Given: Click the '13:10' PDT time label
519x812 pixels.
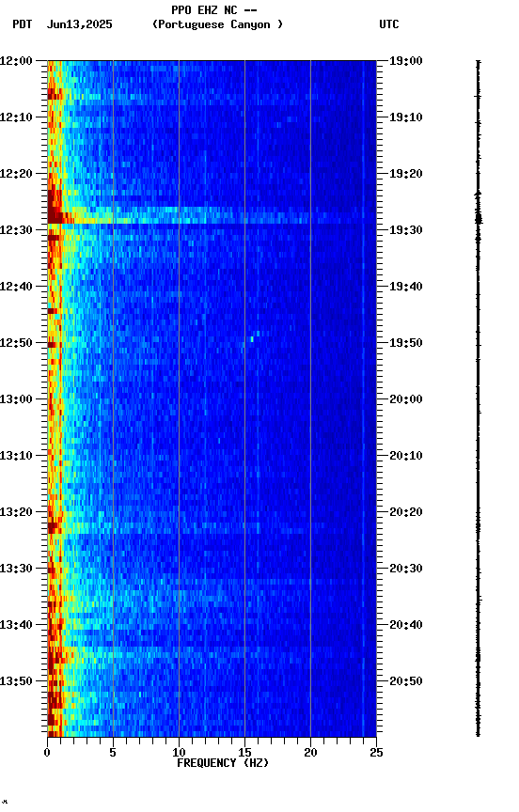Looking at the screenshot, I should [16, 456].
